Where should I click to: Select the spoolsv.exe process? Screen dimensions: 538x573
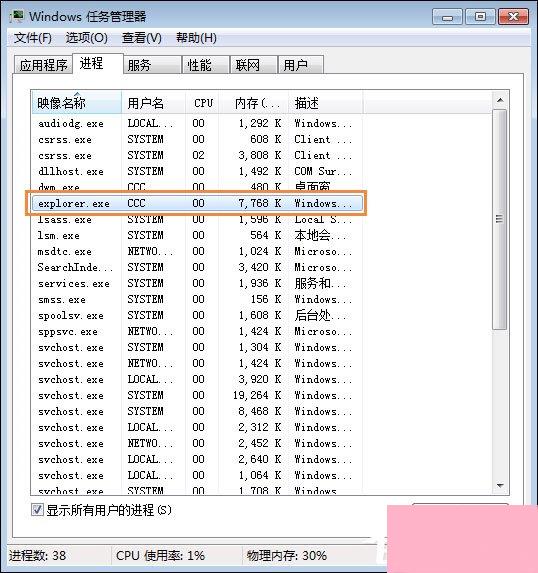[197, 315]
